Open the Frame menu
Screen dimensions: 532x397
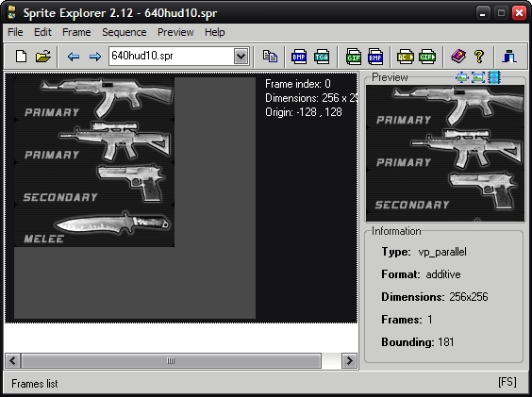(x=76, y=32)
